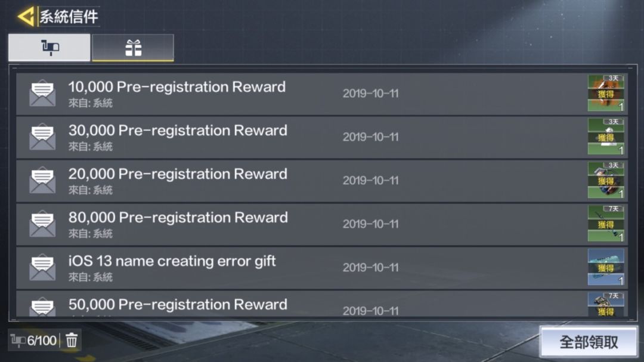This screenshot has width=644, height=362.
Task: Claim the iOS 13 gift item thumbnail
Action: (x=606, y=267)
